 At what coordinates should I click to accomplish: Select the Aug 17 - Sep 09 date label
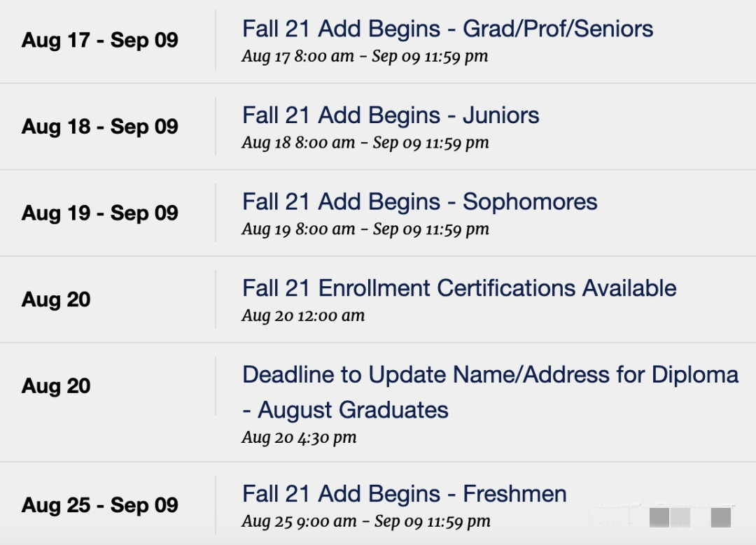(x=100, y=40)
